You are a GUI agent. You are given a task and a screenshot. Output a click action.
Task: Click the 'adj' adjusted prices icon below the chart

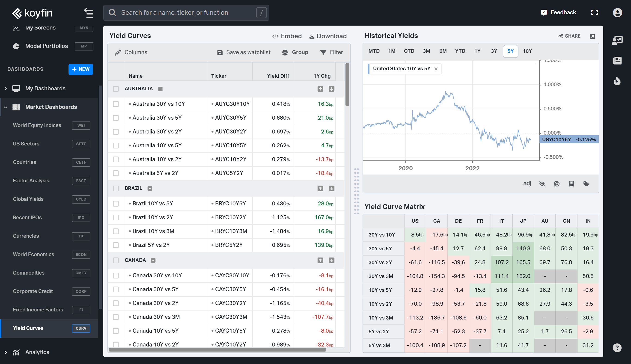point(527,184)
